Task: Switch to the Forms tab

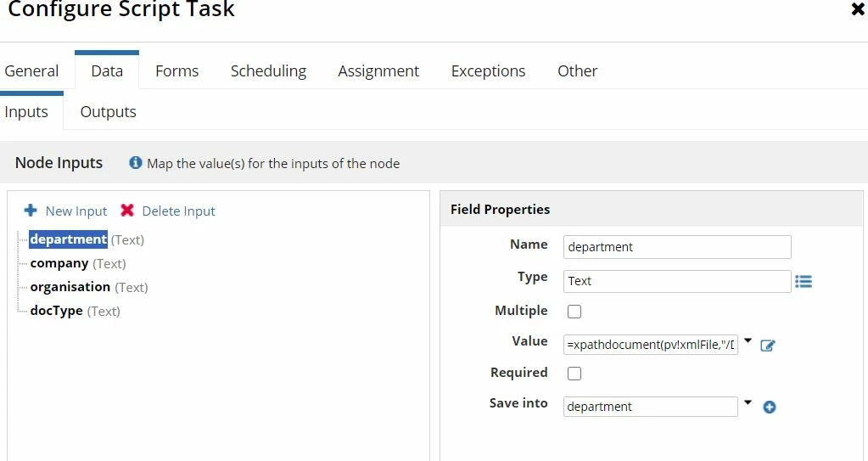Action: pyautogui.click(x=176, y=71)
